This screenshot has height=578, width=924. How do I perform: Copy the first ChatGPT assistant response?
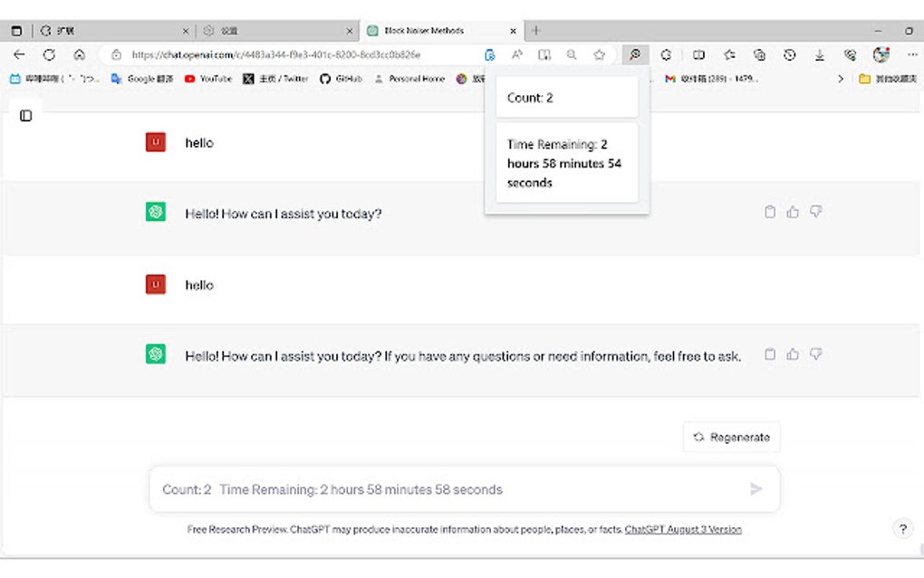[770, 211]
